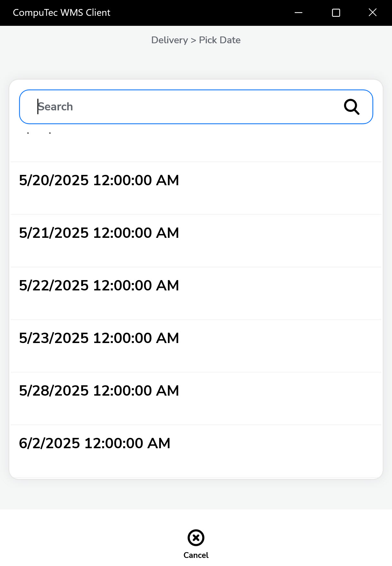Click the breadcrumb '>' separator
Screen dimensions: 392x566
193,40
